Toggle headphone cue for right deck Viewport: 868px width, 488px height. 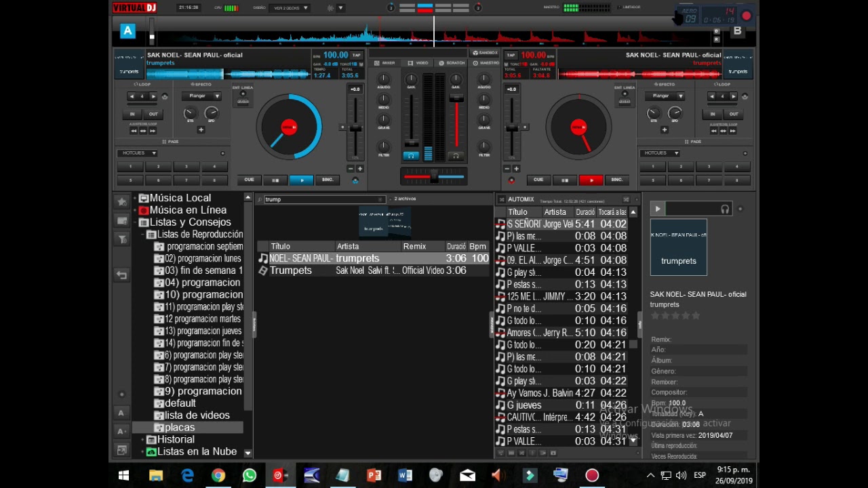456,156
